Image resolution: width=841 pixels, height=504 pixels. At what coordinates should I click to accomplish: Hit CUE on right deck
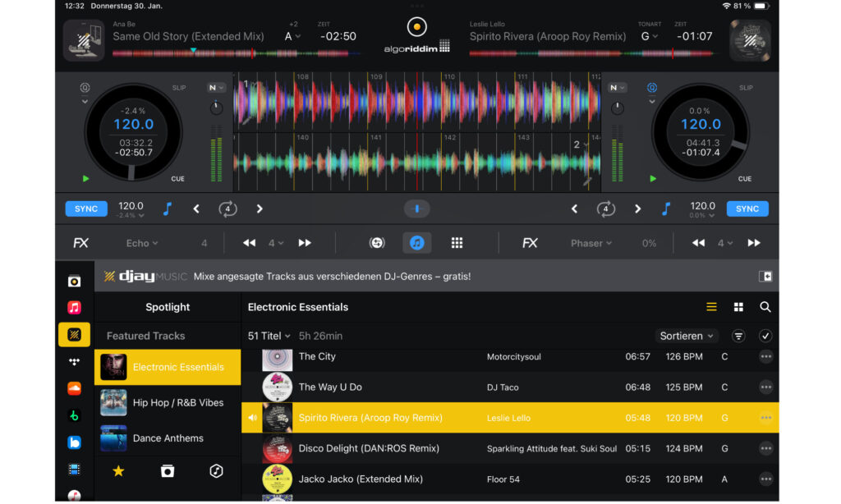point(744,179)
